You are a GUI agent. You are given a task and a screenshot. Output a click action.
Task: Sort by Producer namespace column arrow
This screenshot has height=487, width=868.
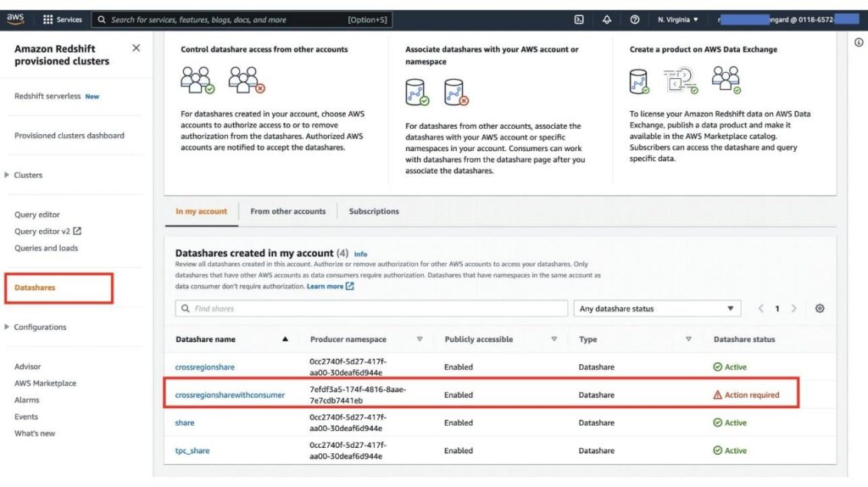tap(420, 339)
